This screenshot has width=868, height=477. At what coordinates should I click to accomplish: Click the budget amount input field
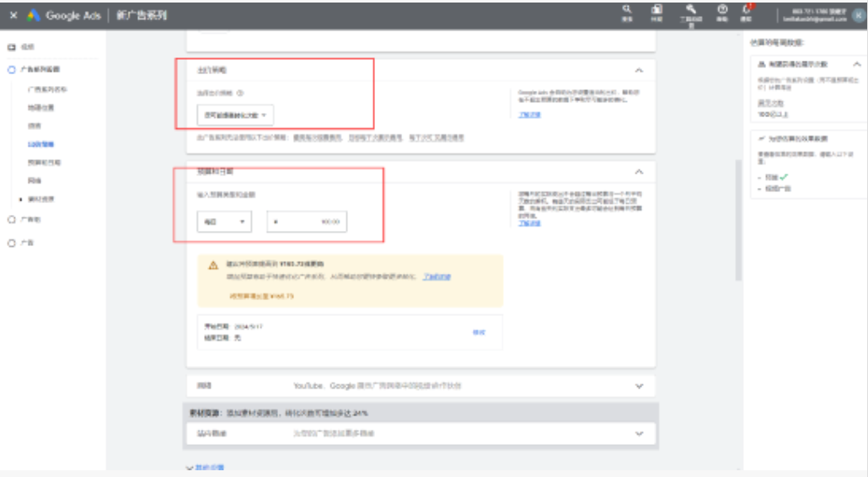tap(307, 222)
